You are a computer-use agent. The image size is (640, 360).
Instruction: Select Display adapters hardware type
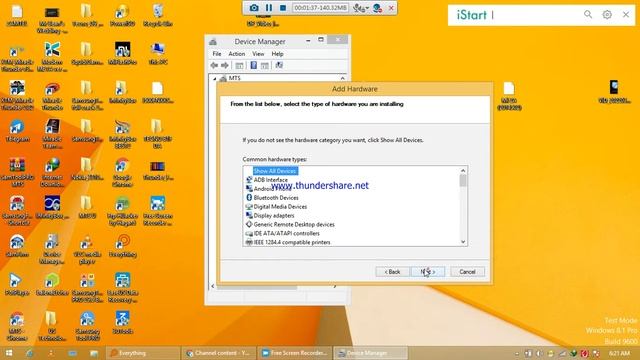(x=273, y=216)
